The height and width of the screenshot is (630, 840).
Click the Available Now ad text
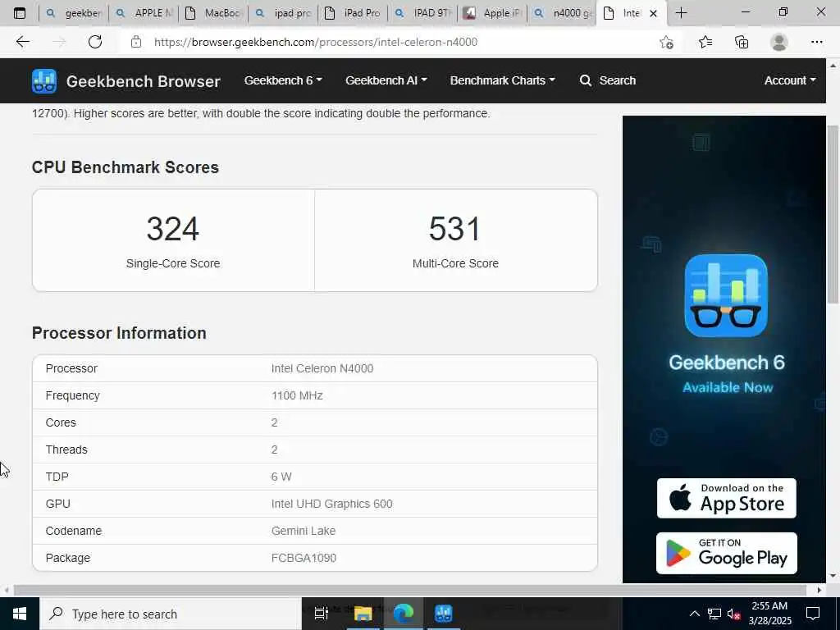pos(728,387)
